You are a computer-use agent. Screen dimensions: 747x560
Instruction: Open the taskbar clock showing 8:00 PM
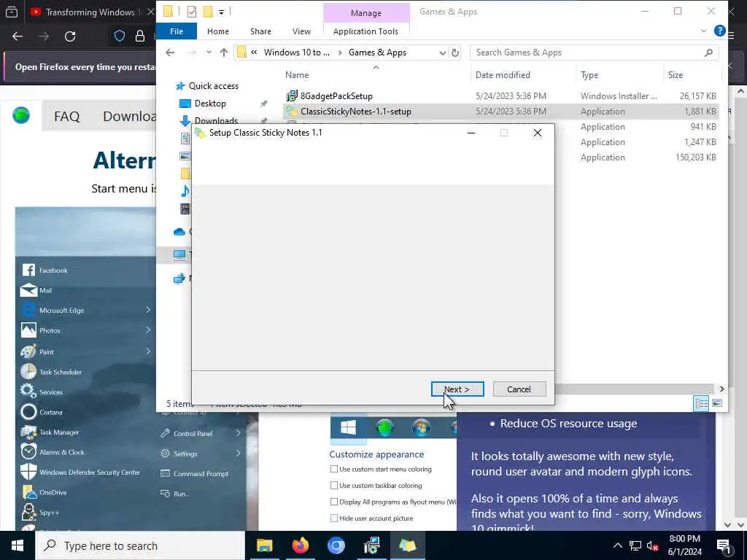[x=684, y=545]
